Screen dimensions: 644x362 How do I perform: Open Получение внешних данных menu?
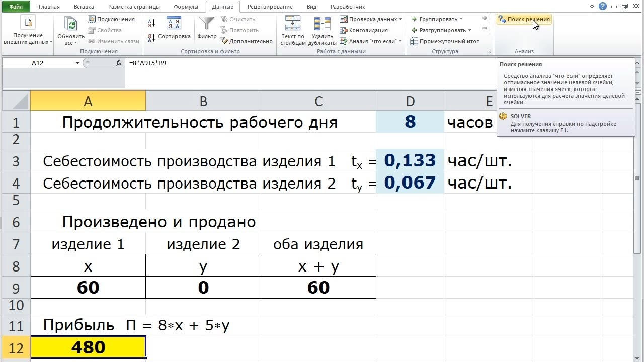(28, 31)
